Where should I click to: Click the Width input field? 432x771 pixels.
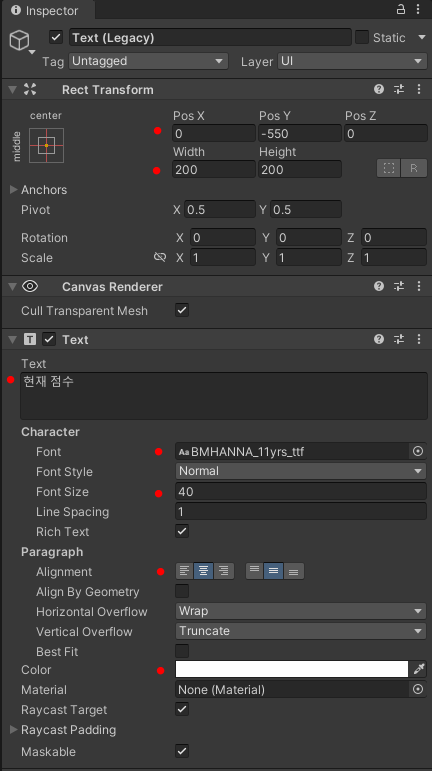tap(214, 169)
